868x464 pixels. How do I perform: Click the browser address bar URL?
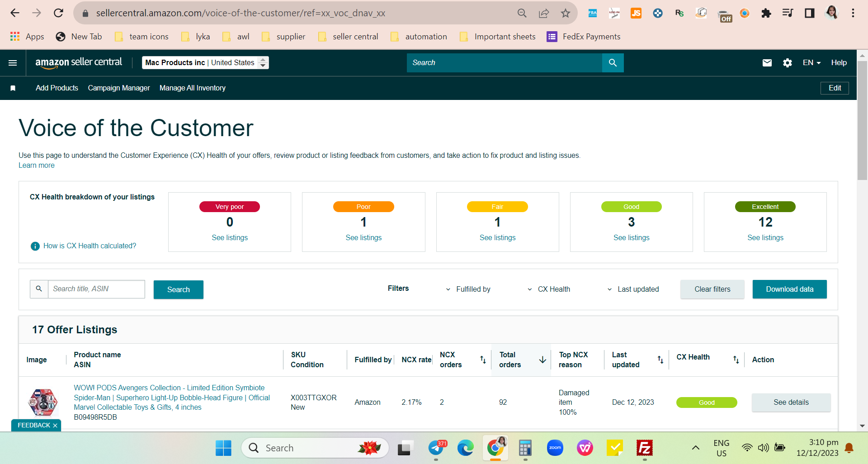pos(241,13)
